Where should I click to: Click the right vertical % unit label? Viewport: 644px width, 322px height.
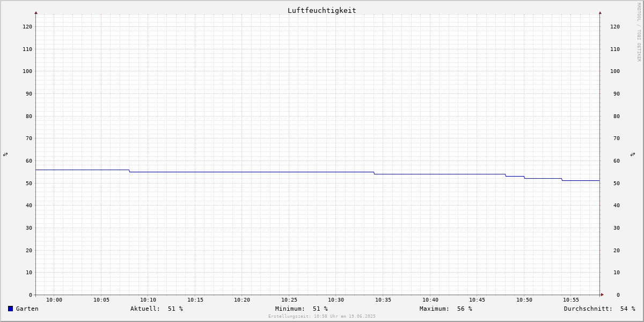pos(633,154)
